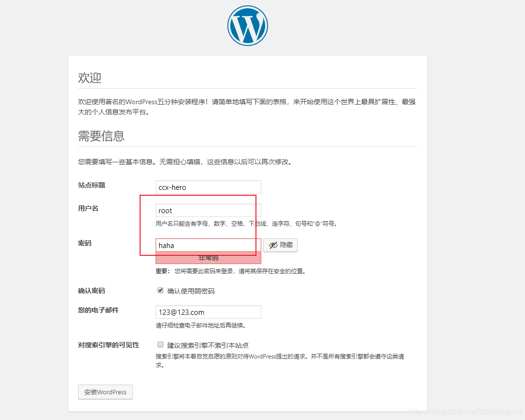Screen dimensions: 525x420
Task: Click the WordPress logo at top
Action: coord(247,26)
